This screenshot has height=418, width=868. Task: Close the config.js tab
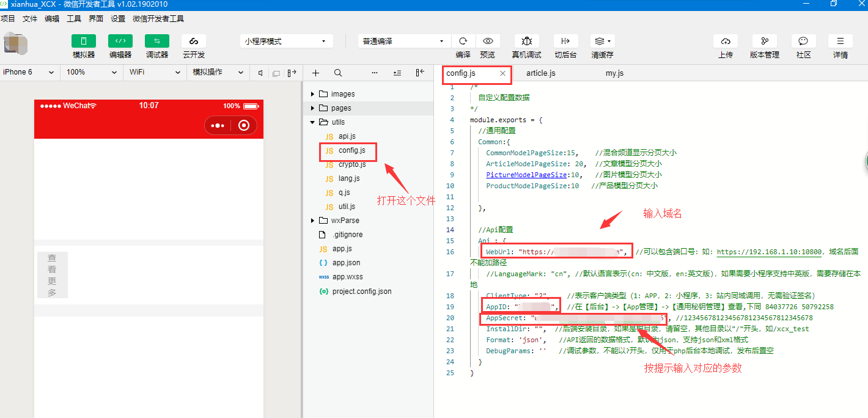pos(502,73)
